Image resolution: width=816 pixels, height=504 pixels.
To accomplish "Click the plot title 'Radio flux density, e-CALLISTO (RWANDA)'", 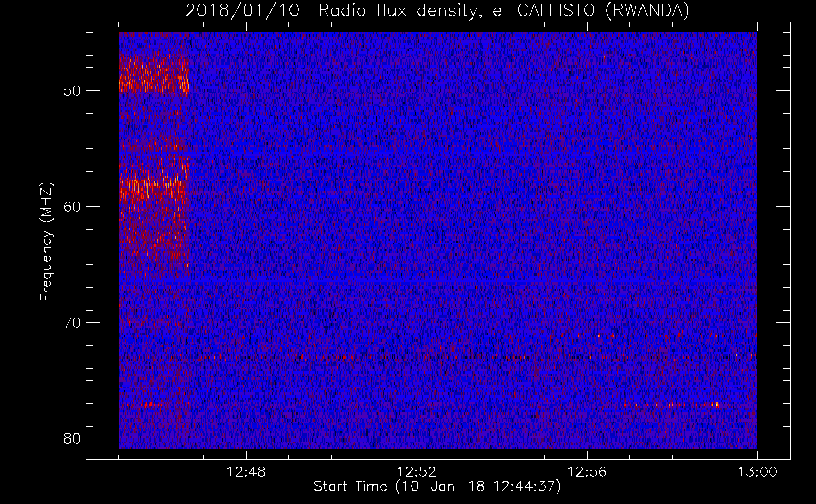I will coord(504,10).
